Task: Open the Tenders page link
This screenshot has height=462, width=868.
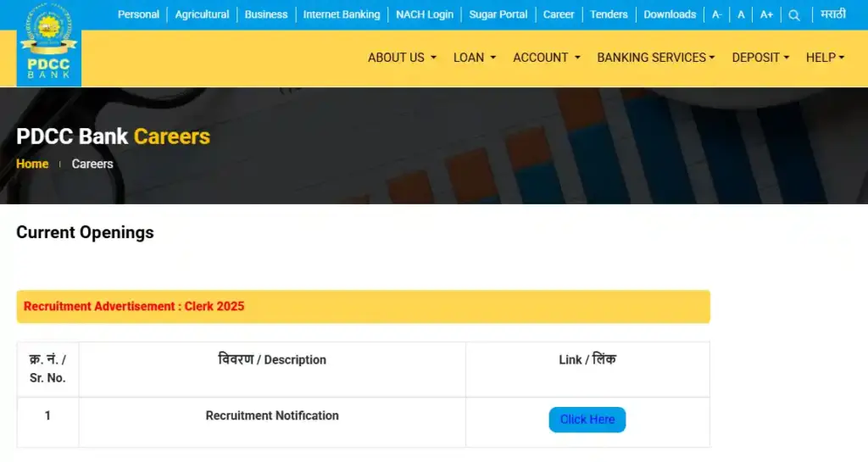Action: pos(609,14)
